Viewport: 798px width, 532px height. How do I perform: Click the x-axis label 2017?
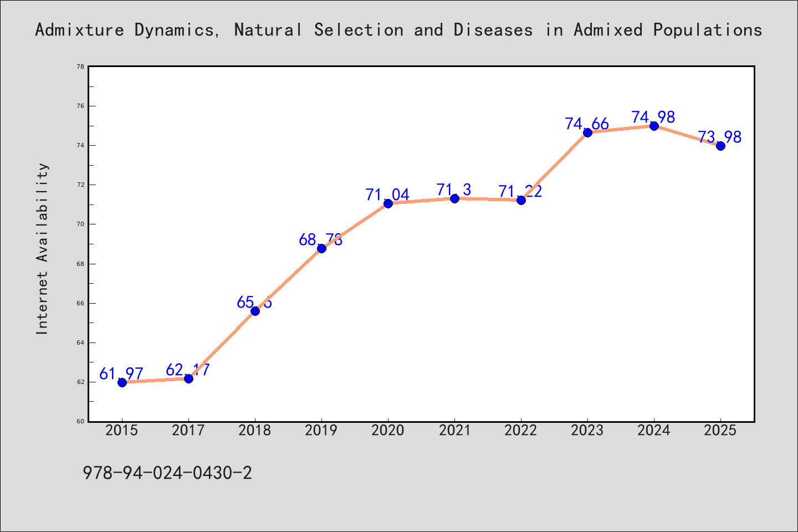tap(188, 431)
